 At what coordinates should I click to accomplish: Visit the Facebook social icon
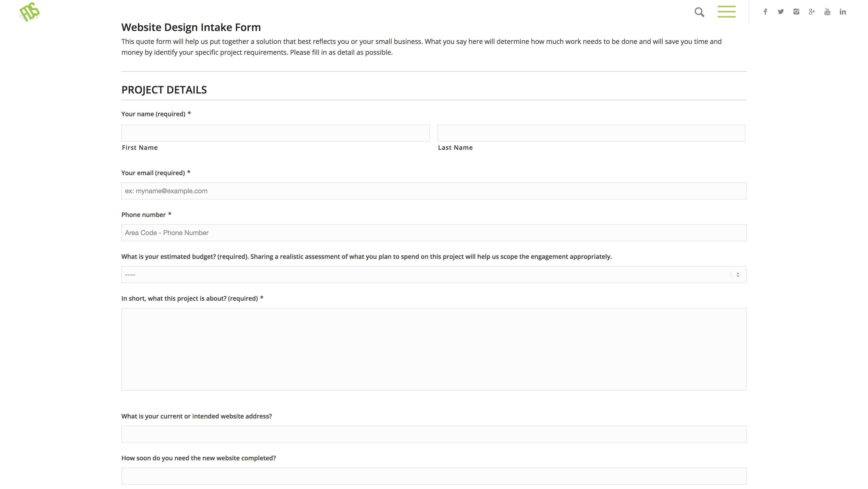[x=765, y=12]
